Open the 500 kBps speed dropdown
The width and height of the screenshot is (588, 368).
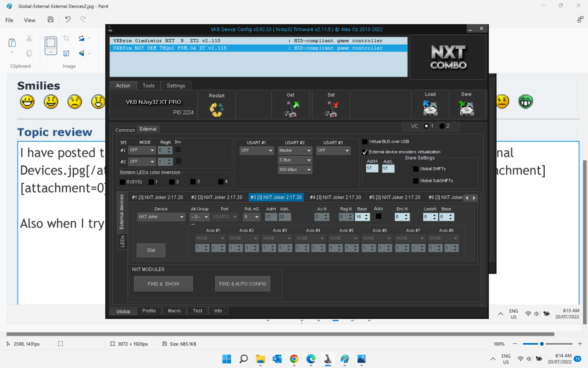coord(295,170)
